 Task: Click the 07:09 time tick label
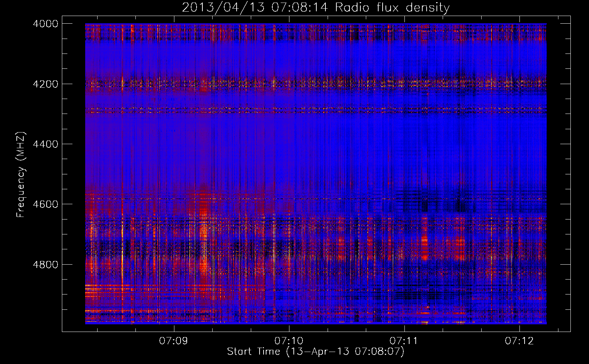(x=174, y=341)
